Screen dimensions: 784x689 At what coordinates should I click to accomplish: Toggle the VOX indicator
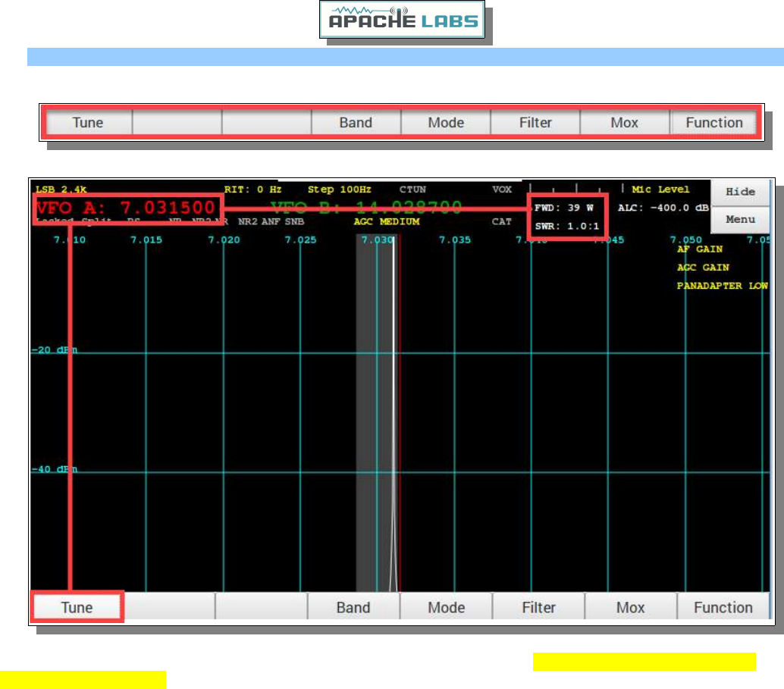pos(502,189)
